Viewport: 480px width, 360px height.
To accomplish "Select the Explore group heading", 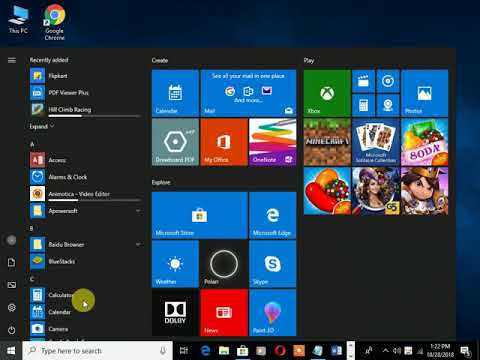I will coord(161,182).
